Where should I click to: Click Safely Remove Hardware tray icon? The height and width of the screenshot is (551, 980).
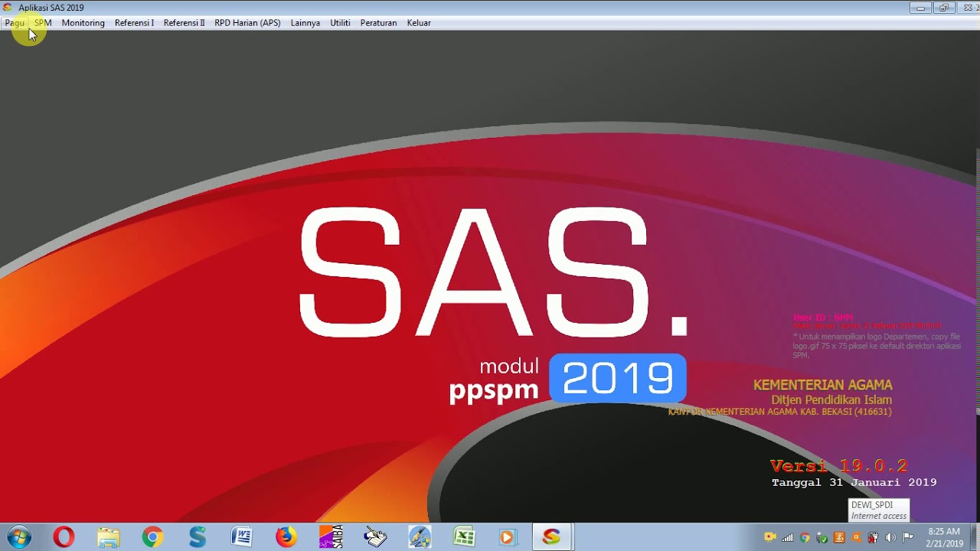pyautogui.click(x=822, y=537)
